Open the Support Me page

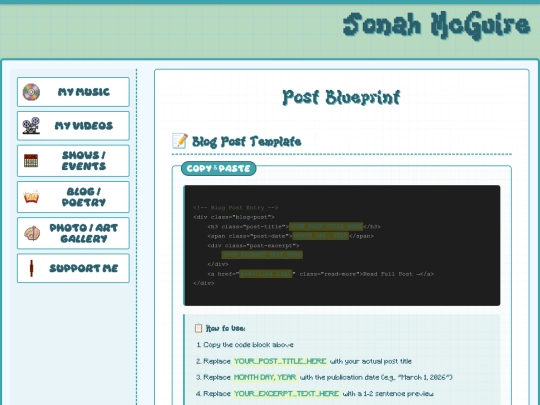(x=73, y=268)
